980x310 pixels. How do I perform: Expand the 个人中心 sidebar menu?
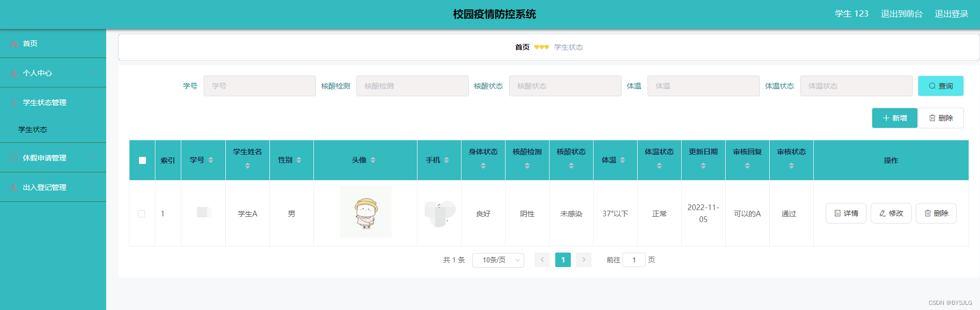[x=53, y=73]
